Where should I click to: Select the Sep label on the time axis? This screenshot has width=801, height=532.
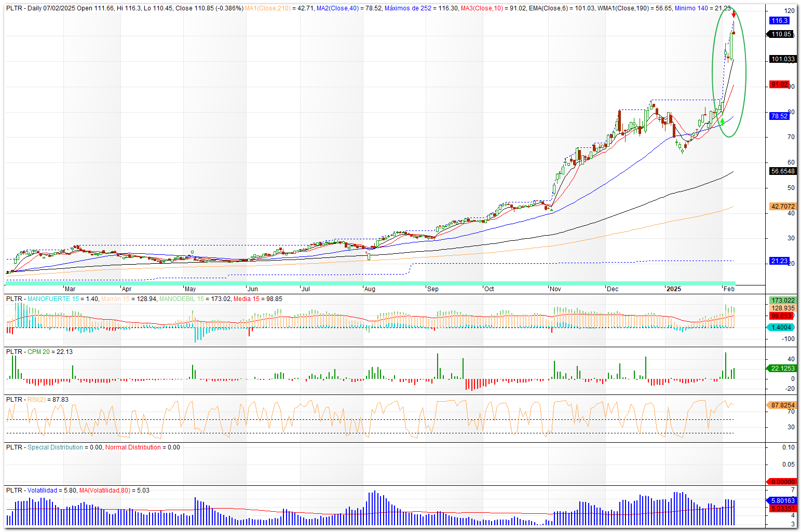432,289
